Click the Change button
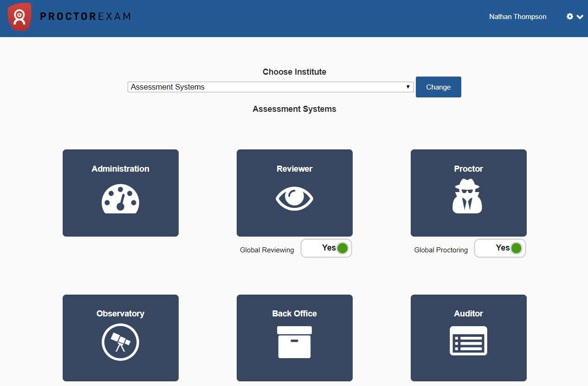 click(439, 87)
